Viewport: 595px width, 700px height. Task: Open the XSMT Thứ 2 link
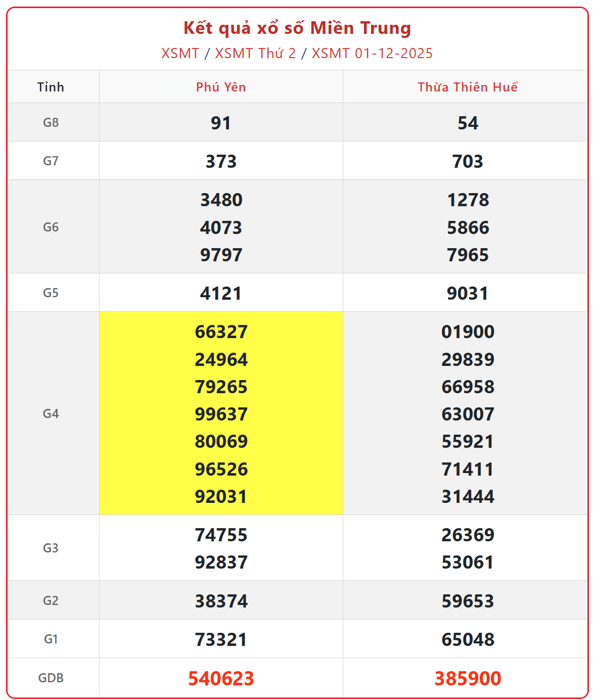tap(255, 54)
